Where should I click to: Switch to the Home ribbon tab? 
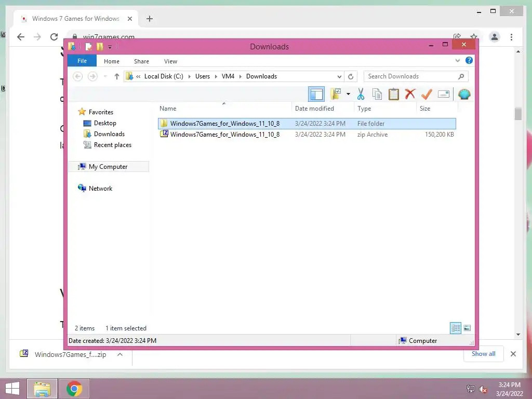coord(112,61)
